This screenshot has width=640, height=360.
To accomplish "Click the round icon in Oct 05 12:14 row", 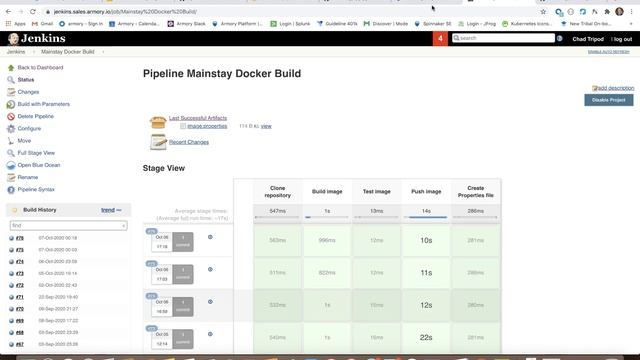I will 210,334.
